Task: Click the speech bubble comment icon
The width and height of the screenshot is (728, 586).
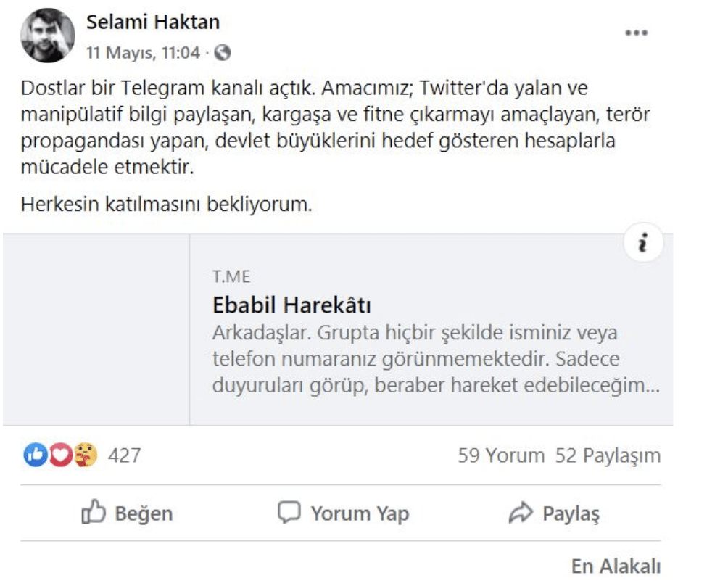Action: (x=289, y=513)
